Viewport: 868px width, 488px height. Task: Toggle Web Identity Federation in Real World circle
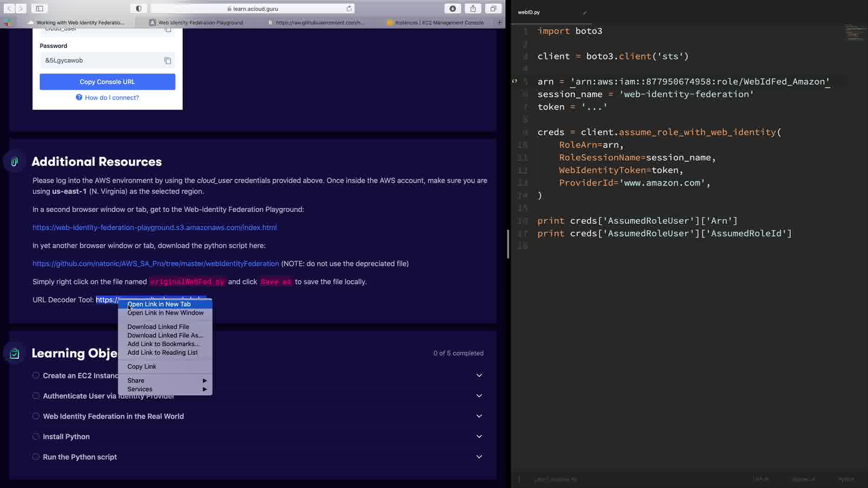pos(36,416)
